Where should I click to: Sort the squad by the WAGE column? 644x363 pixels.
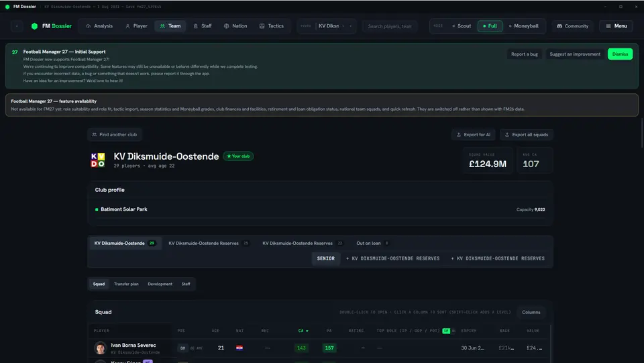(x=504, y=331)
